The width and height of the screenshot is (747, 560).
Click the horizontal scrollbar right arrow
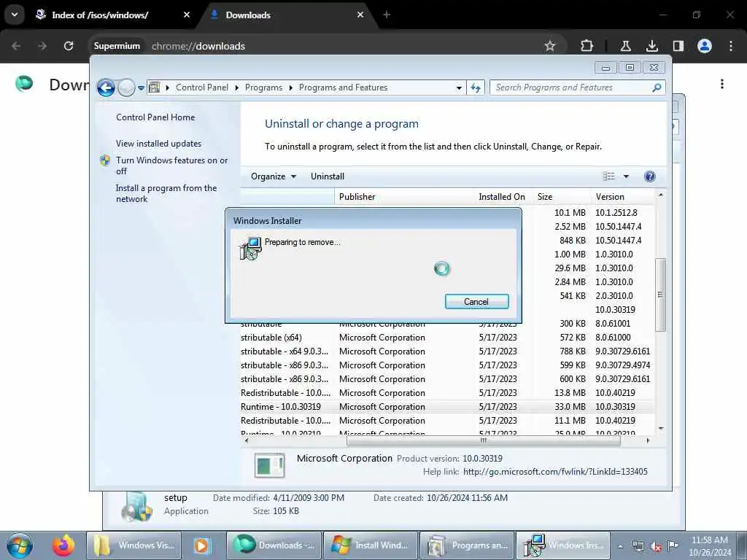tap(648, 440)
